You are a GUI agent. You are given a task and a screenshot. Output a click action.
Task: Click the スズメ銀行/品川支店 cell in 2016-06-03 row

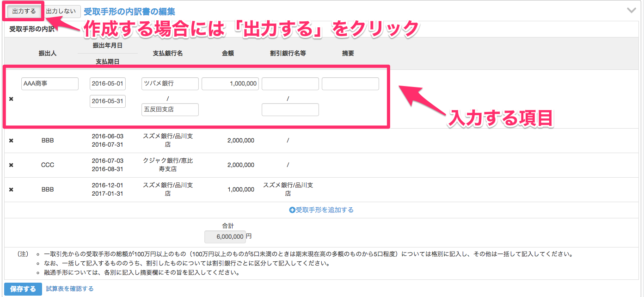(x=168, y=141)
